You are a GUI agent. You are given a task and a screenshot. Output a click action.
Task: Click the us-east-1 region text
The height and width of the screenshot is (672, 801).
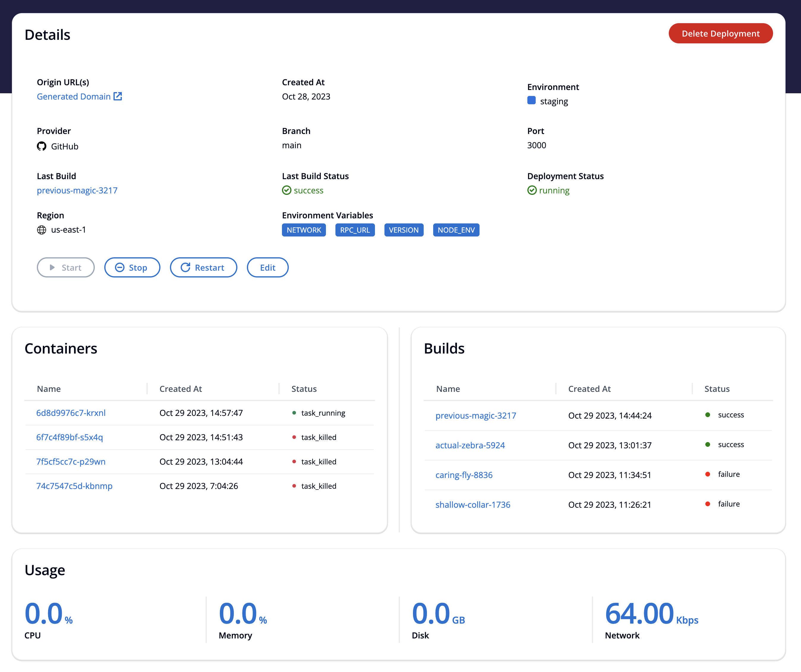[x=68, y=230]
